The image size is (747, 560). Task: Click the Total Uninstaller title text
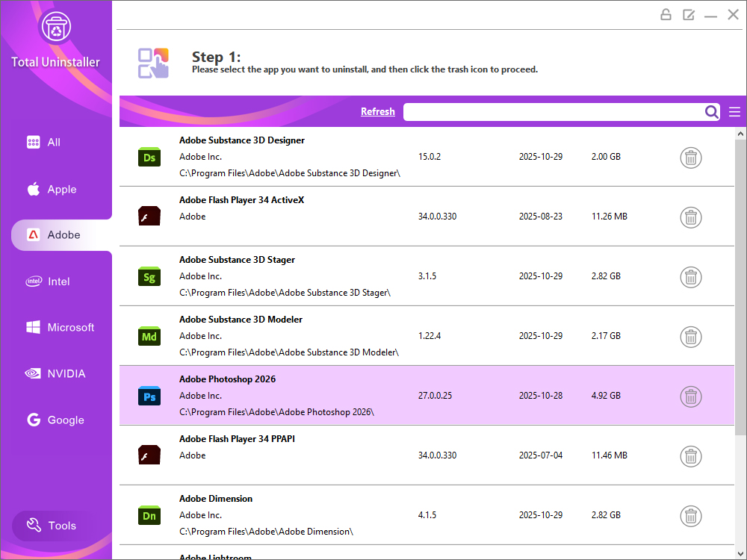coord(55,63)
